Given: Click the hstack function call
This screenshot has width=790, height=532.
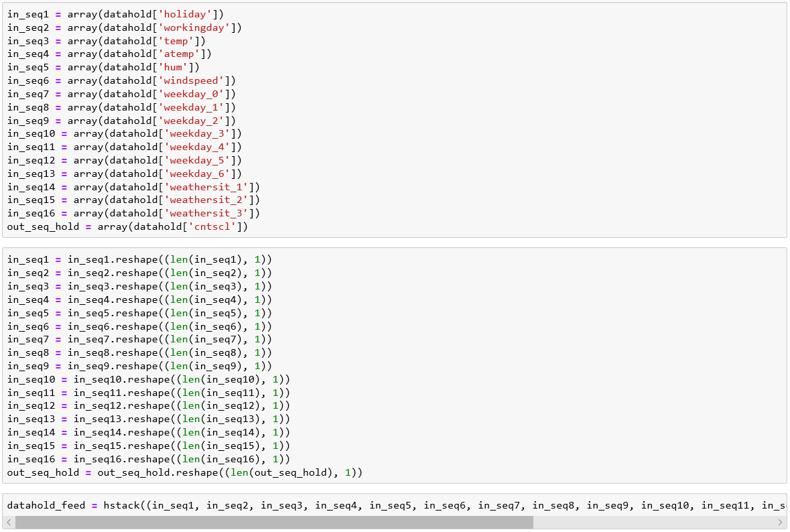Looking at the screenshot, I should 121,505.
